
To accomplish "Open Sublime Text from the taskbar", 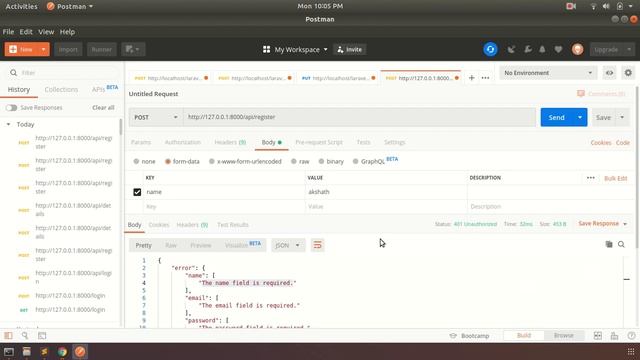I will (44, 351).
